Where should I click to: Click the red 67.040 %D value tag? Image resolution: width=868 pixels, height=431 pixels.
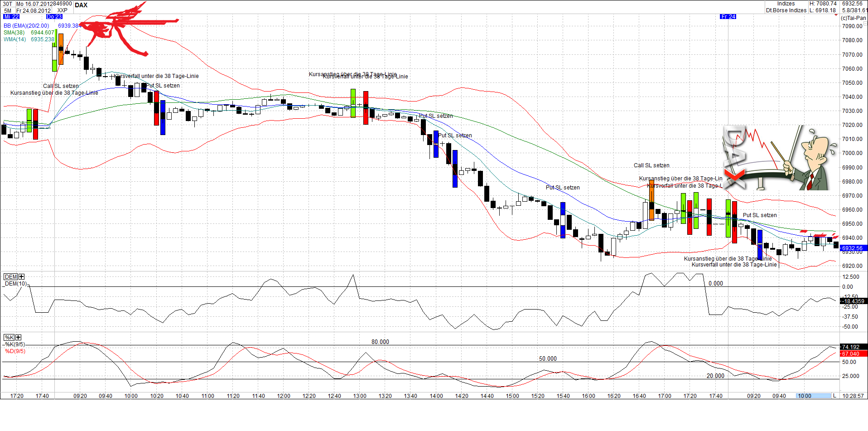tap(854, 354)
